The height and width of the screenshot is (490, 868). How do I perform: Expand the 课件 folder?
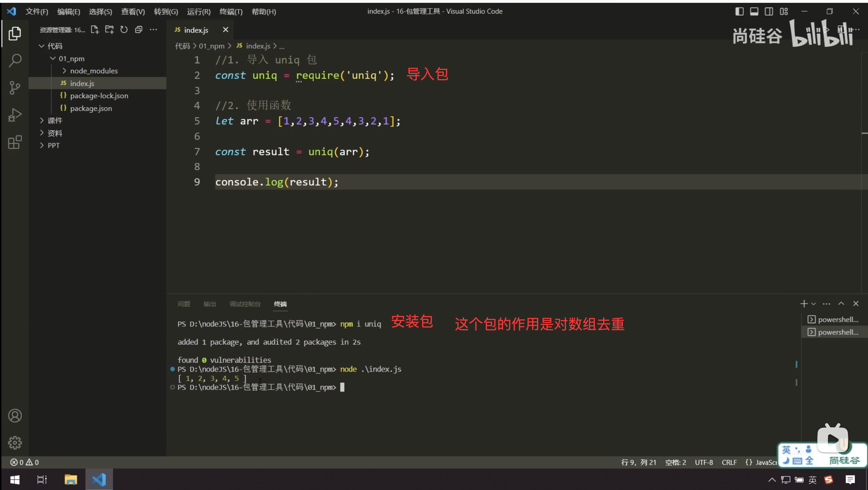point(55,121)
